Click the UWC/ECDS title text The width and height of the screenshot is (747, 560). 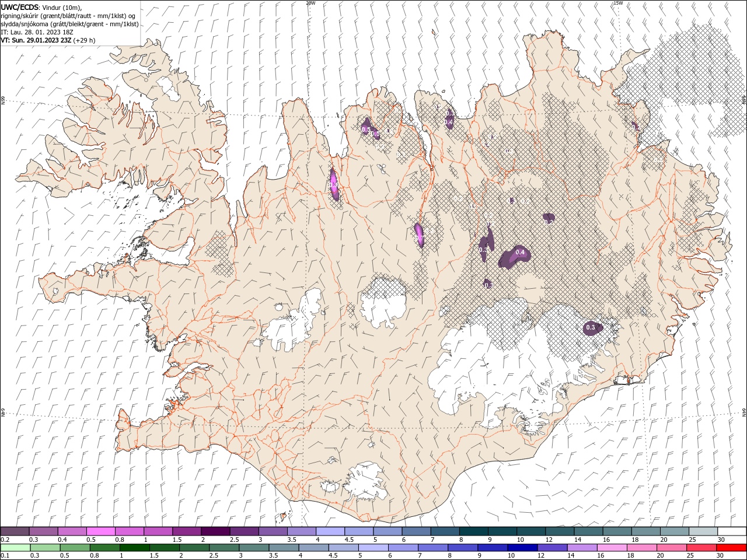click(20, 7)
